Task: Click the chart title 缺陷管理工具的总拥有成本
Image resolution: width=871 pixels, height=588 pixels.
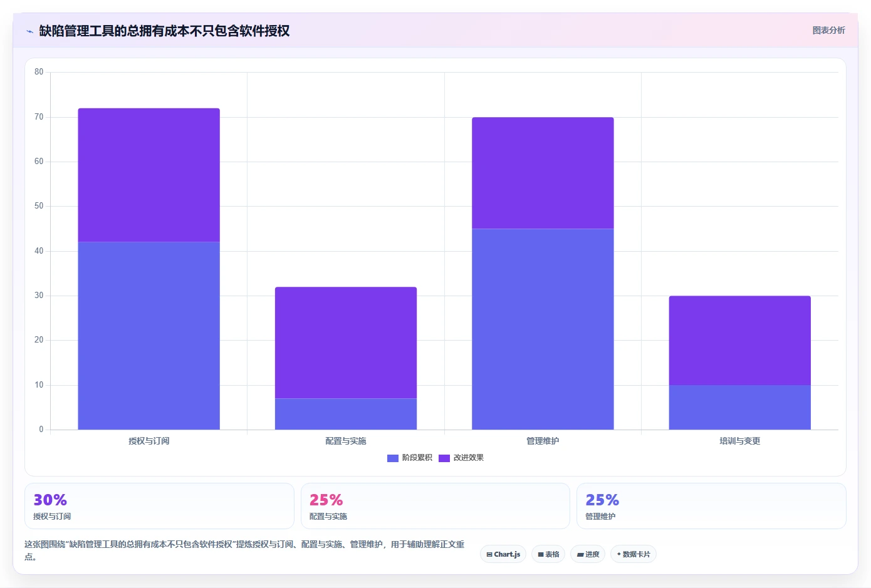Action: [x=164, y=31]
